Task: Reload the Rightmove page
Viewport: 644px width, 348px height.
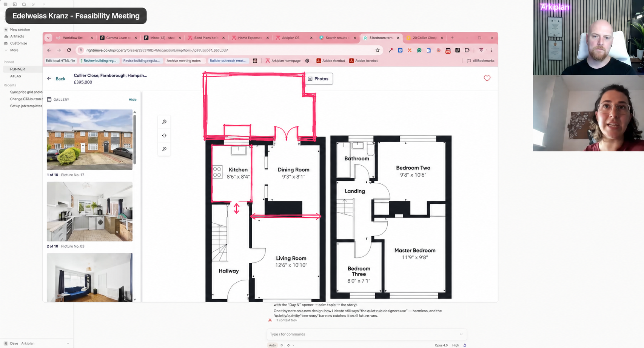Action: (x=69, y=50)
